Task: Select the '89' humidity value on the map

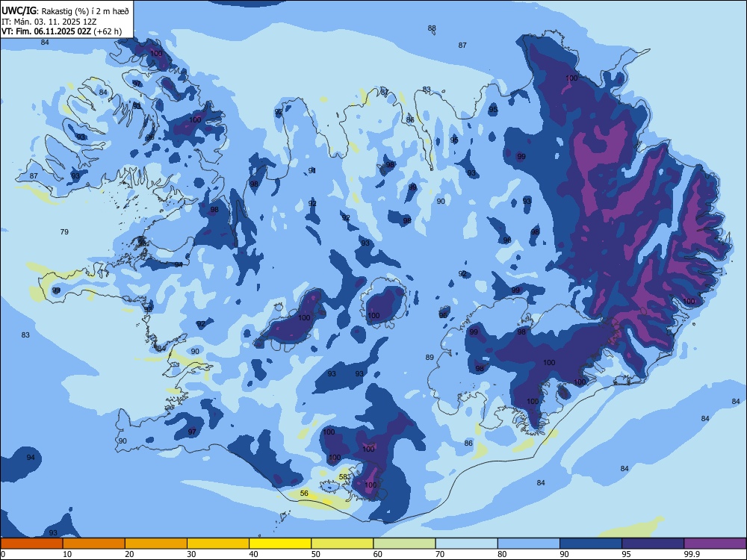Action: point(430,357)
